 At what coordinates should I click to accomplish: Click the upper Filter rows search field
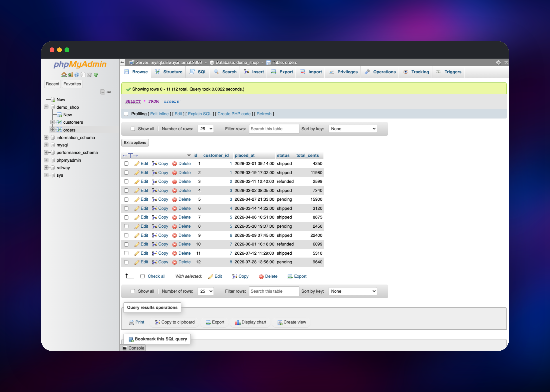[x=274, y=129]
